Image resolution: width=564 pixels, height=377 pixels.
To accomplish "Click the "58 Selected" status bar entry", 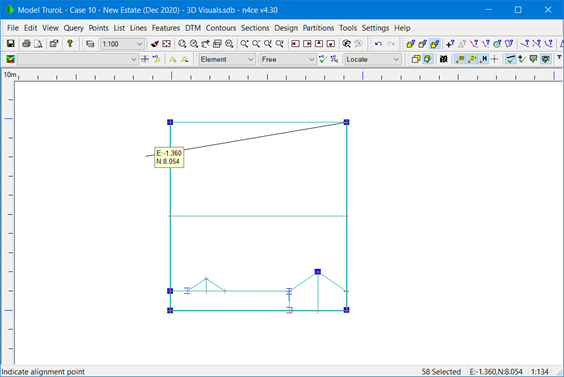I will click(x=441, y=372).
